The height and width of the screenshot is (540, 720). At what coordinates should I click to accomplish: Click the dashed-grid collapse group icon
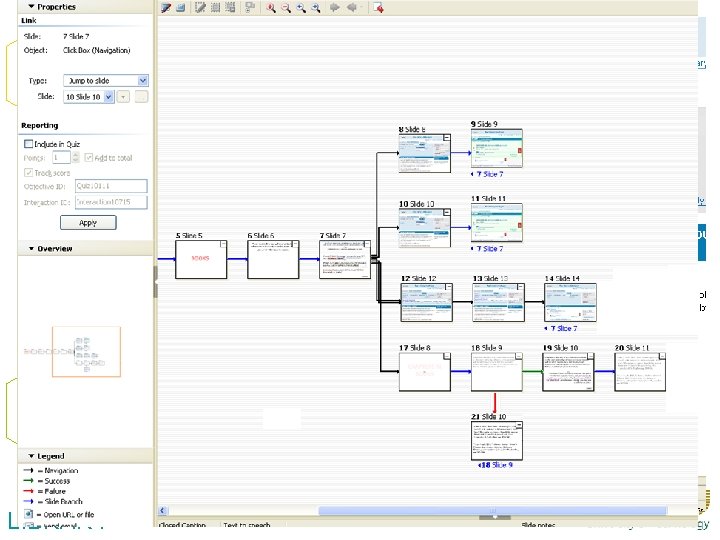click(x=230, y=7)
